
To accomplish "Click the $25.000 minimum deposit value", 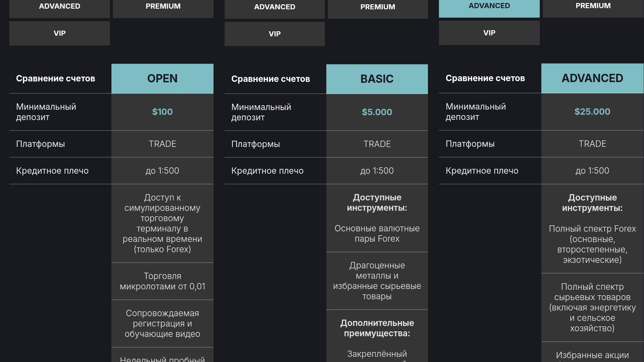I will pyautogui.click(x=592, y=112).
